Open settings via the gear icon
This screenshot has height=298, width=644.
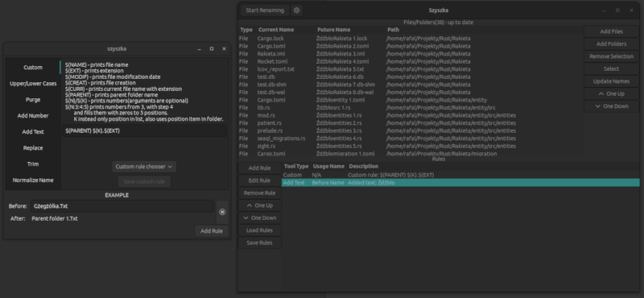click(x=296, y=10)
